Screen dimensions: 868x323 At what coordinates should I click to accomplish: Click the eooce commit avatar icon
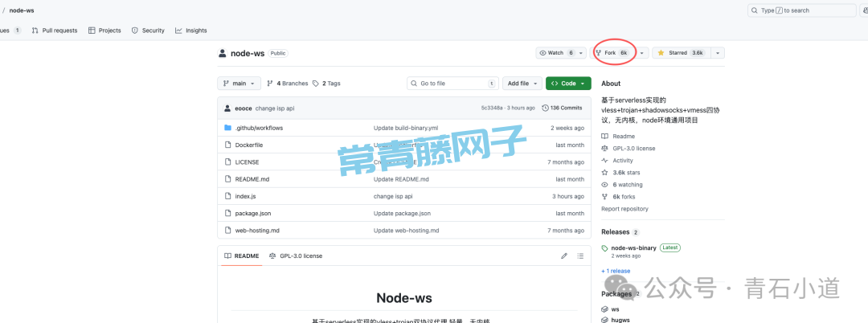[227, 108]
